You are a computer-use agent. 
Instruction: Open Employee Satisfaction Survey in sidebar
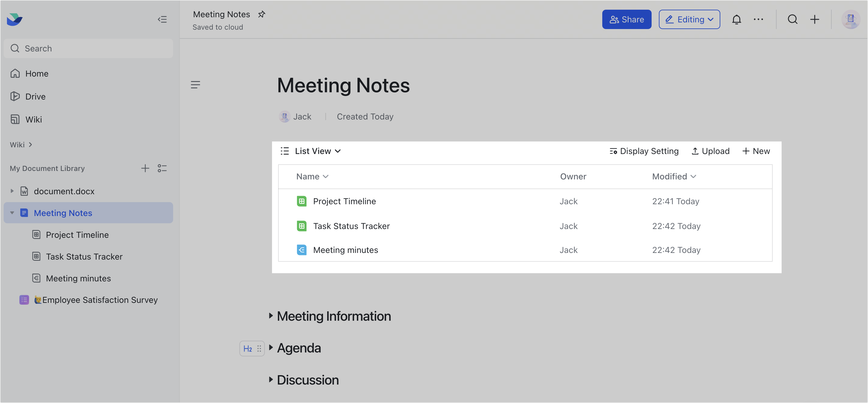click(100, 300)
